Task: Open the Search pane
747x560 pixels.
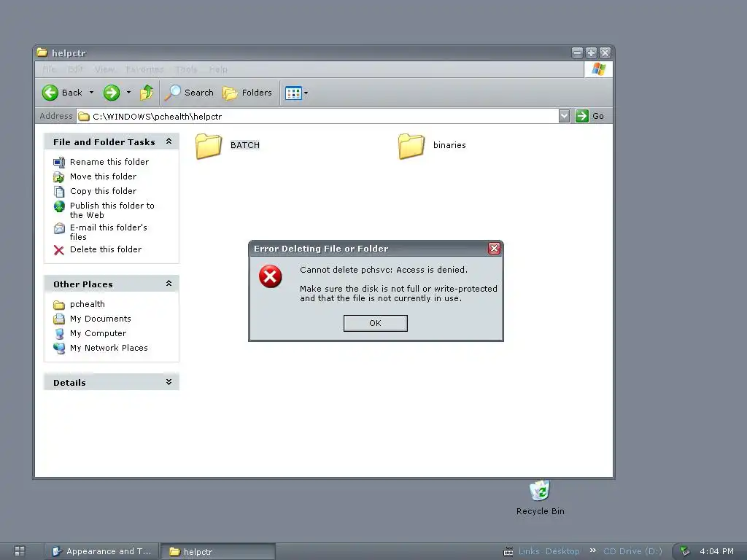Action: (189, 93)
